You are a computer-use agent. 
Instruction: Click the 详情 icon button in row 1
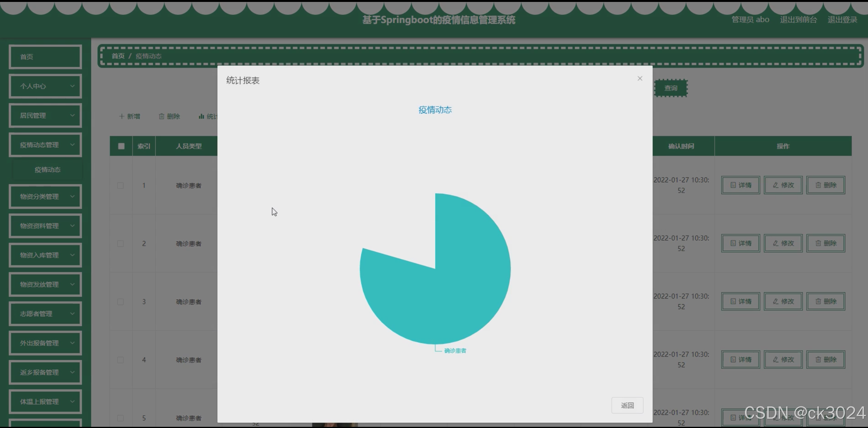click(733, 185)
